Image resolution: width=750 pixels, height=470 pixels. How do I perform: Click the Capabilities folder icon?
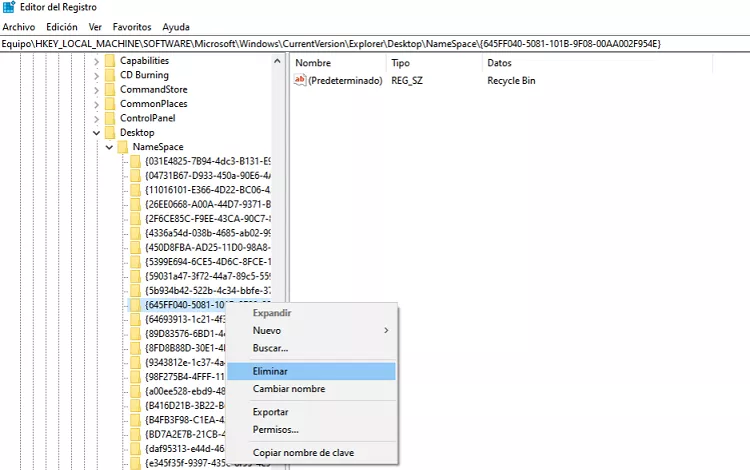click(x=110, y=61)
